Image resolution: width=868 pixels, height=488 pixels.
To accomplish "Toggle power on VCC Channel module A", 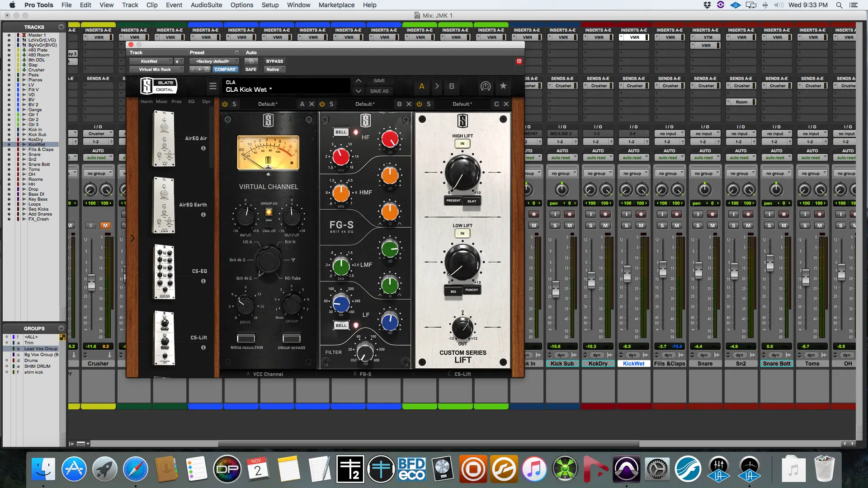I will [x=225, y=104].
